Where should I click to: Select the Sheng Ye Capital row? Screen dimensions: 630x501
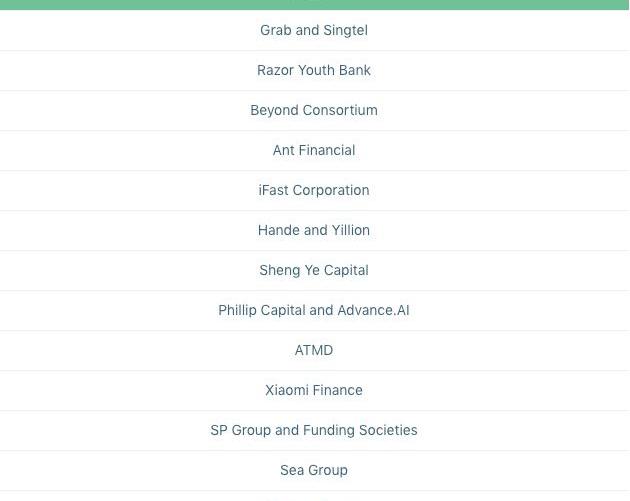coord(314,270)
